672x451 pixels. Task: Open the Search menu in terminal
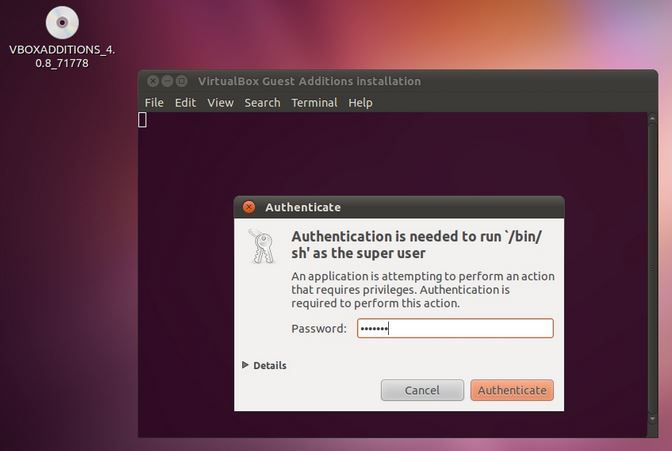point(262,103)
